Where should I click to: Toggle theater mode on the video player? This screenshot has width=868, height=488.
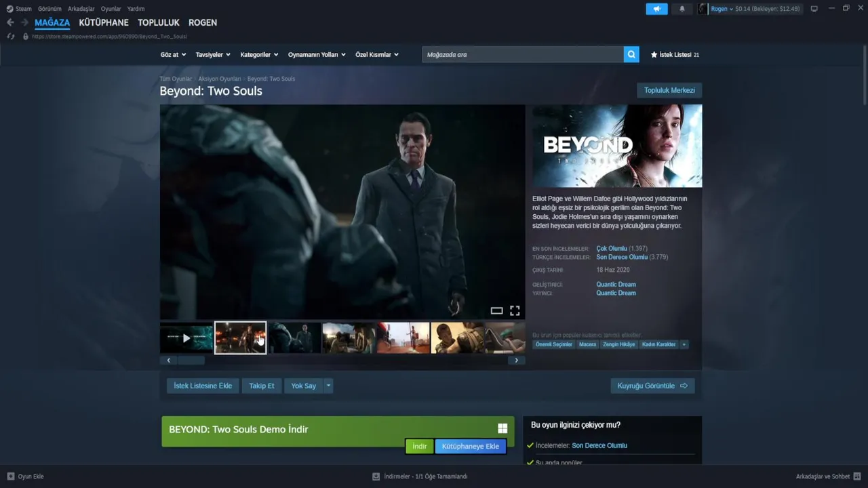[x=496, y=310]
